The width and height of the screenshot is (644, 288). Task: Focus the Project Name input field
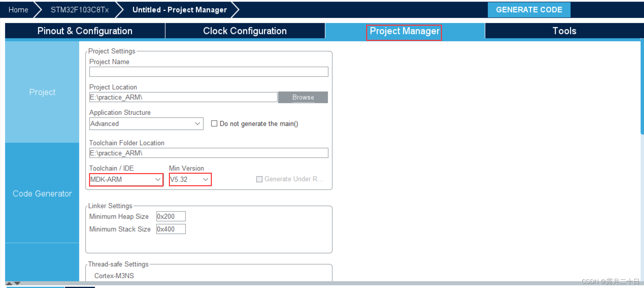pyautogui.click(x=209, y=72)
